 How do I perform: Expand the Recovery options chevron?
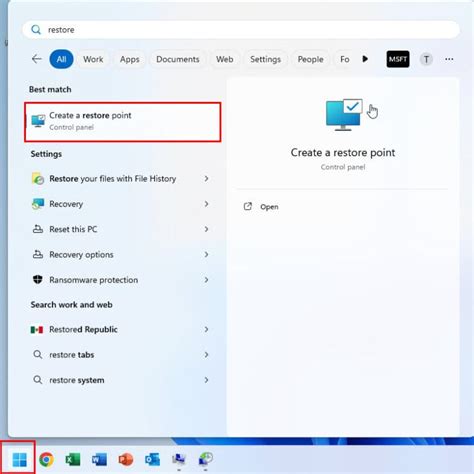[x=206, y=254]
